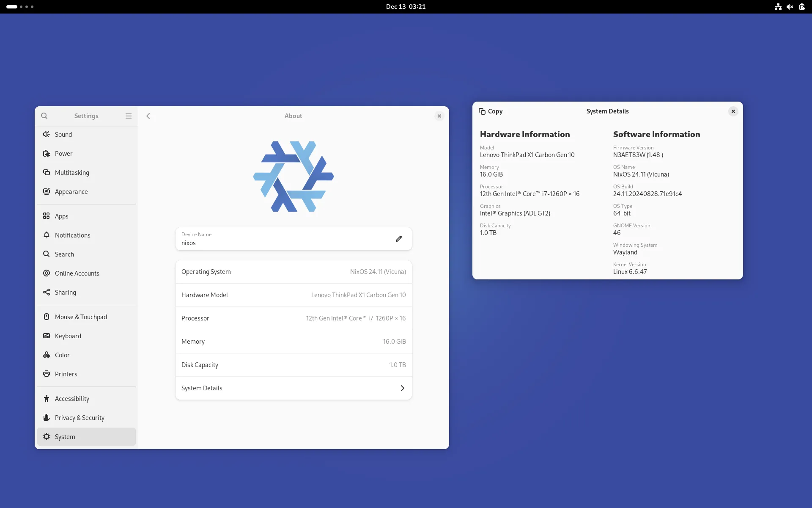Open Printers settings from sidebar
This screenshot has height=508, width=812.
(86, 374)
